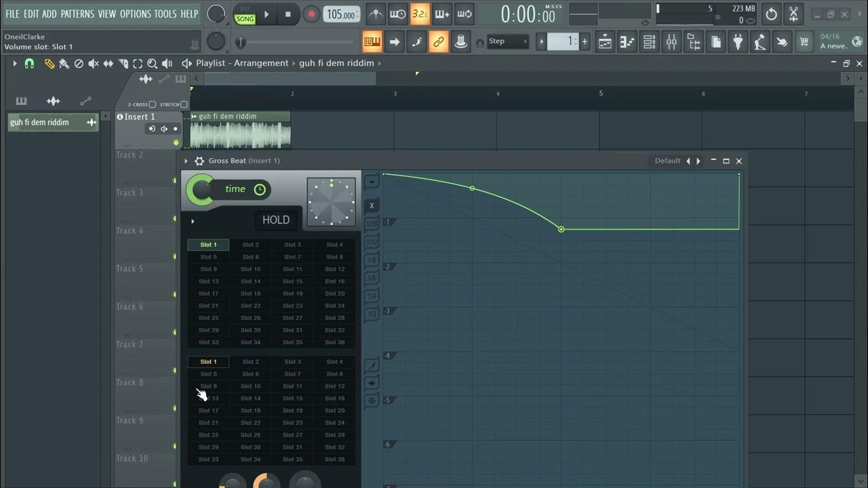Open undo history icon in top toolbar

[771, 14]
